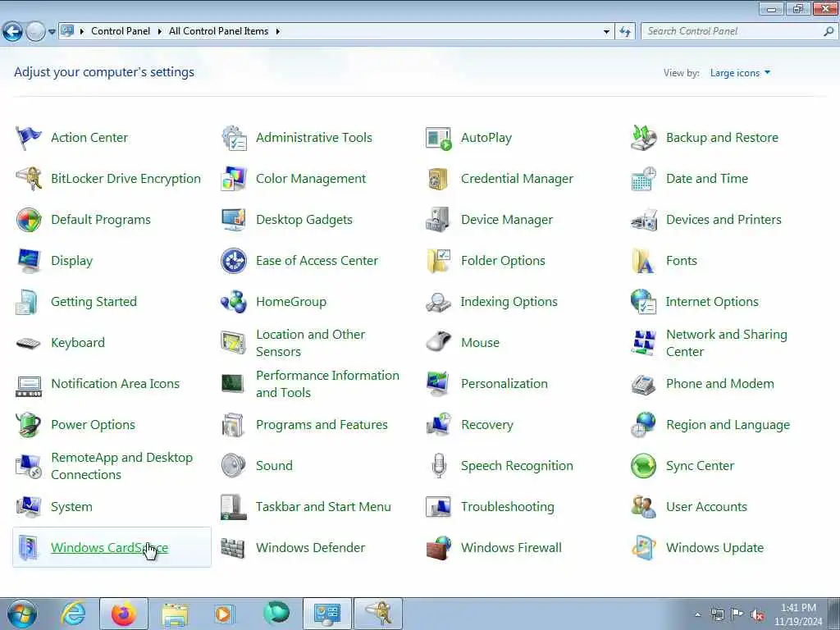Open the Getting Started link
The width and height of the screenshot is (840, 630).
pyautogui.click(x=94, y=302)
